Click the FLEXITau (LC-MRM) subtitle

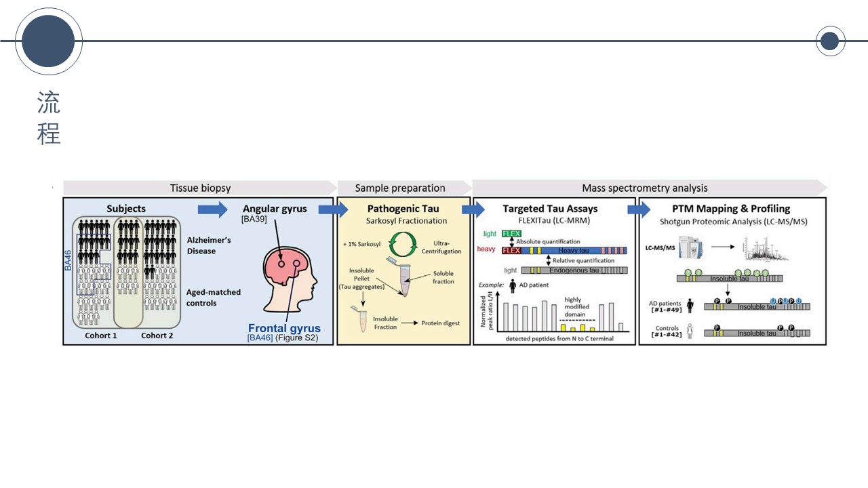point(555,221)
